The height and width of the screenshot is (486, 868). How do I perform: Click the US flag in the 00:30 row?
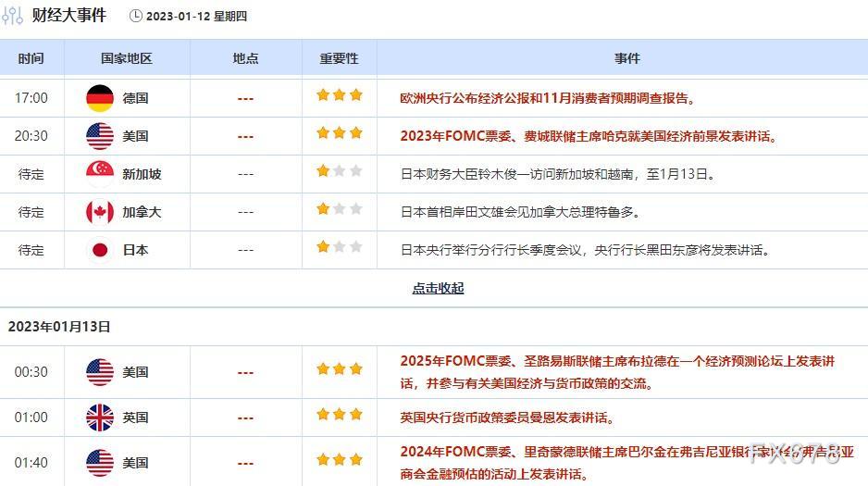click(100, 372)
